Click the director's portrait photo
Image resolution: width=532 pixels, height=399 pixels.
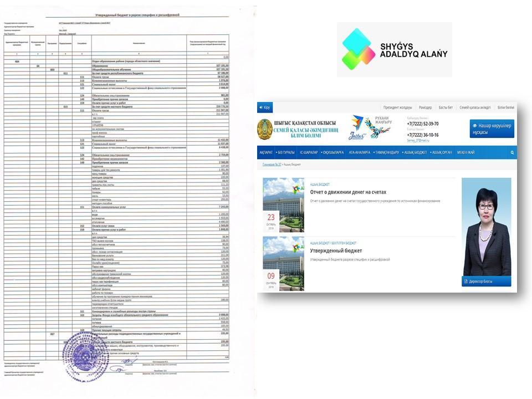point(486,227)
